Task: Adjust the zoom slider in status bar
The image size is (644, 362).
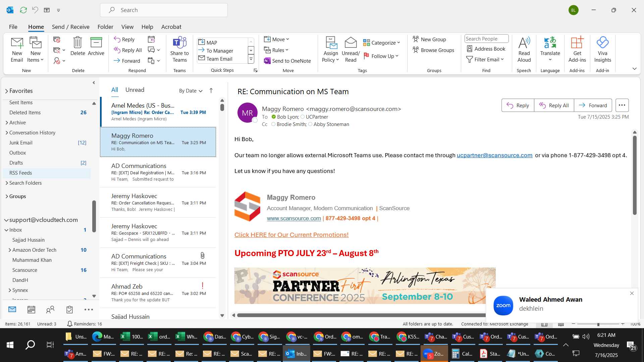Action: pos(598,324)
